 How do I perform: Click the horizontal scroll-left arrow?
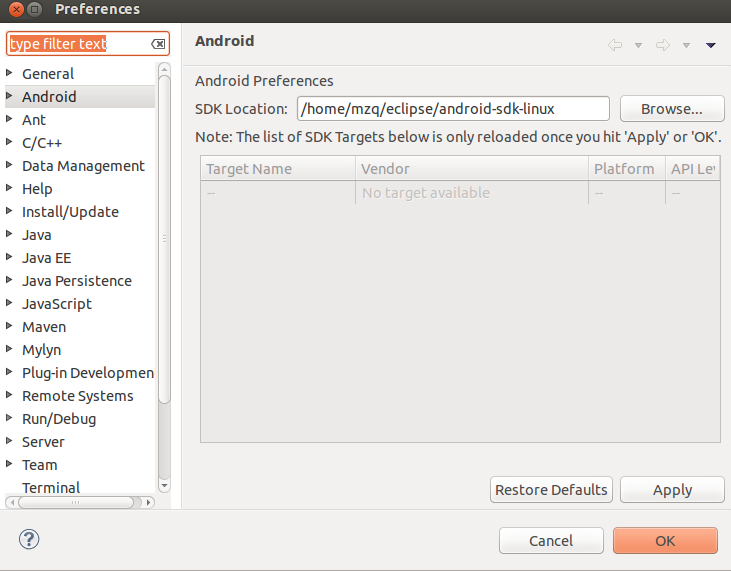[x=12, y=502]
